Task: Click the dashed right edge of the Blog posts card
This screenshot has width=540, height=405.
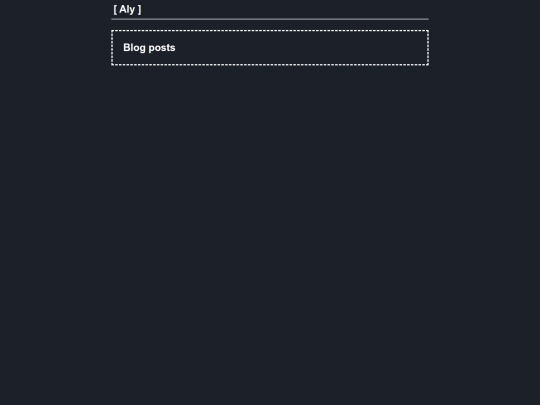Action: pos(428,48)
